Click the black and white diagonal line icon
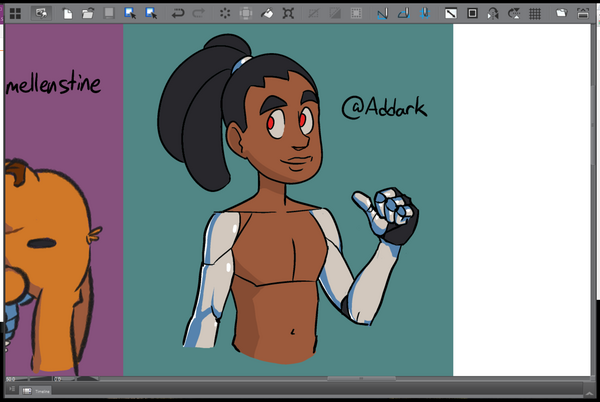Image resolution: width=600 pixels, height=402 pixels. coord(451,14)
